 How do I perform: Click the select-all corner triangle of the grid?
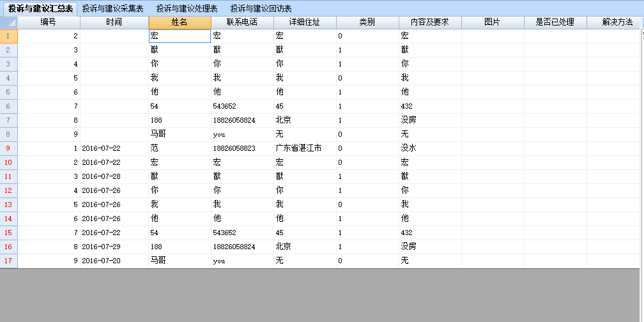tap(9, 22)
